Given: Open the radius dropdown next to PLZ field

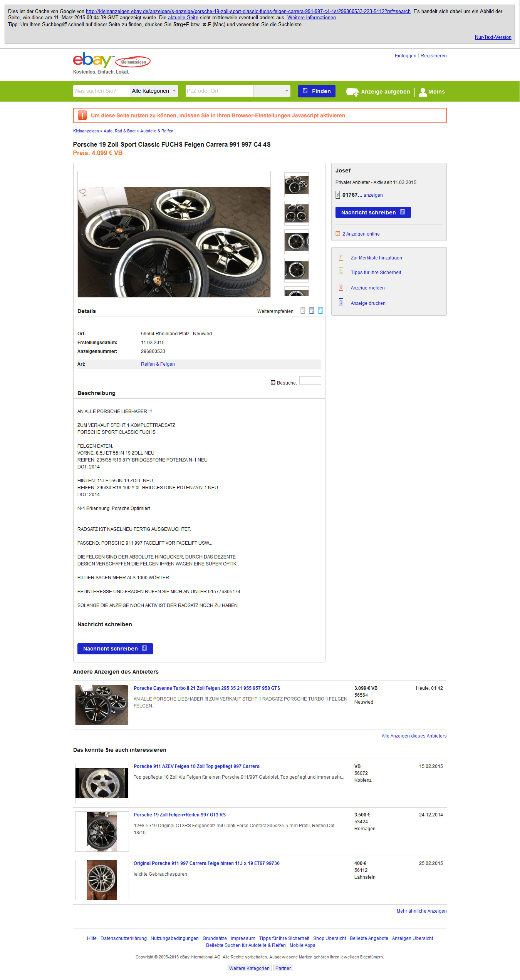Looking at the screenshot, I should coord(272,91).
